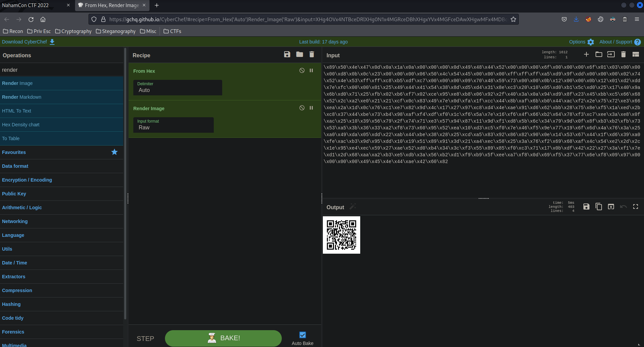
Task: Bookmark this page with star icon
Action: click(x=513, y=20)
